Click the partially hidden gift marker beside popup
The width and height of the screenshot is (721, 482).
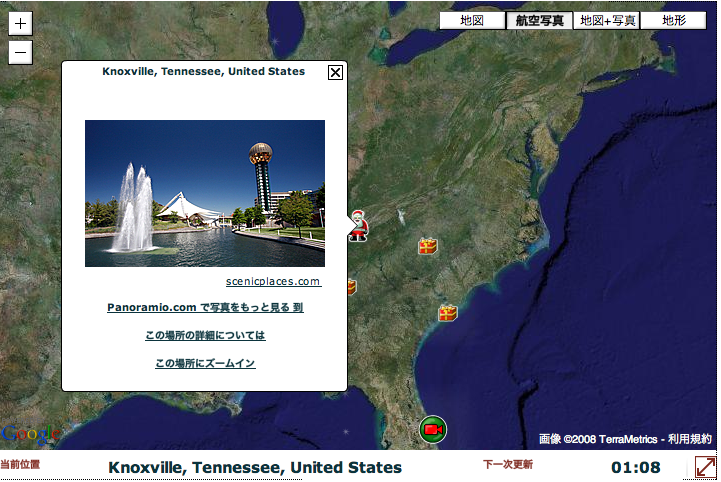[352, 287]
